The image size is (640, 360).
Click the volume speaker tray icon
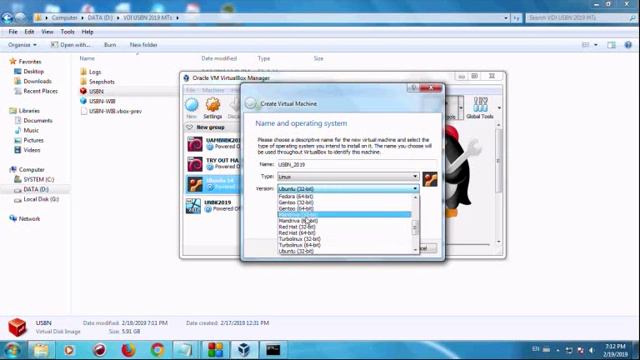[x=591, y=350]
